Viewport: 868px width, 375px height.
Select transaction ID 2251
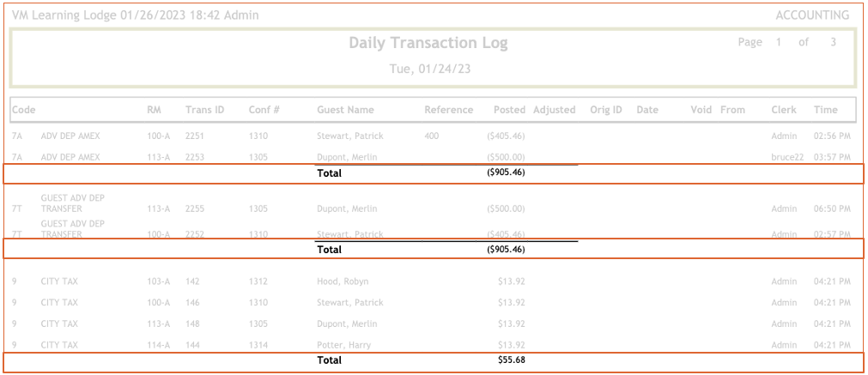(196, 136)
